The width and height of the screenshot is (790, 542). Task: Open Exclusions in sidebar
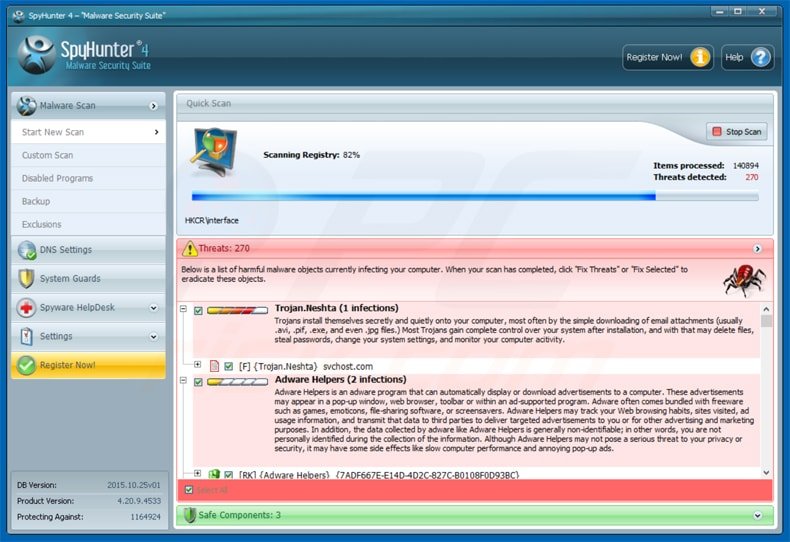[x=89, y=224]
